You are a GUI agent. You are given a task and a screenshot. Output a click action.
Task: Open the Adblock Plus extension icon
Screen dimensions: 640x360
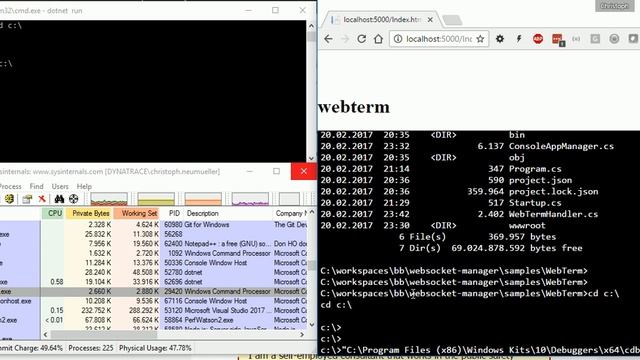[538, 39]
